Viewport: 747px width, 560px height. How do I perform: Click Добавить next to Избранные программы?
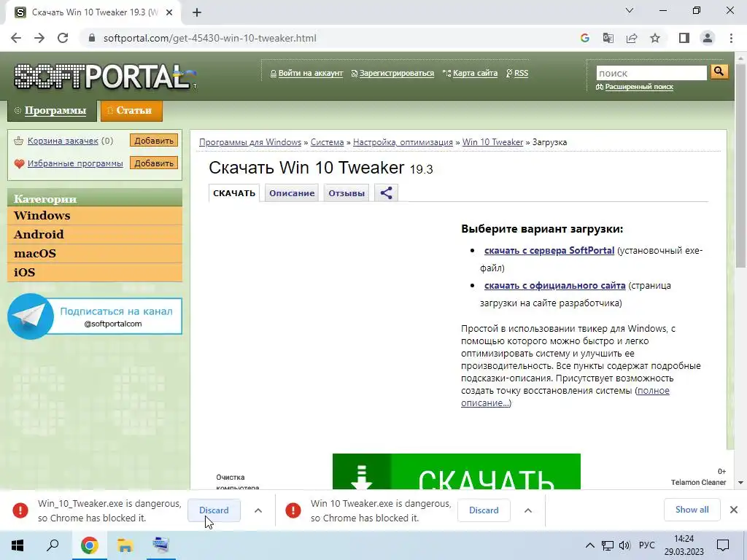pyautogui.click(x=154, y=163)
